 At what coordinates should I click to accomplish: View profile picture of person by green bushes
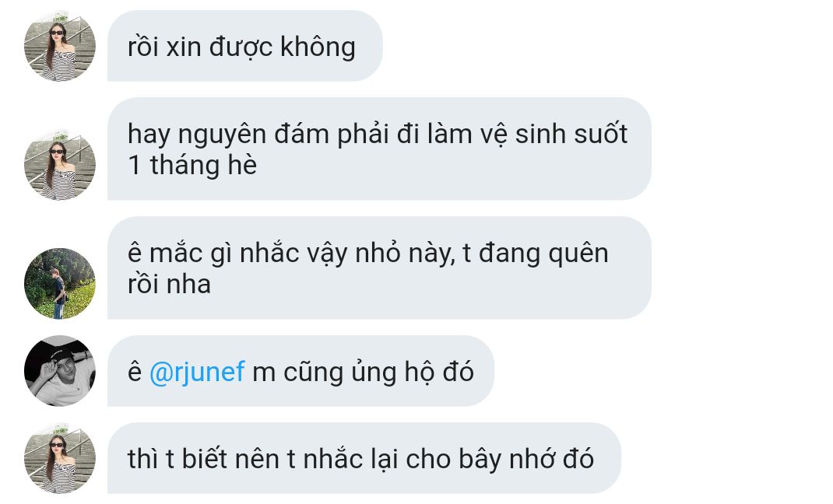click(60, 283)
